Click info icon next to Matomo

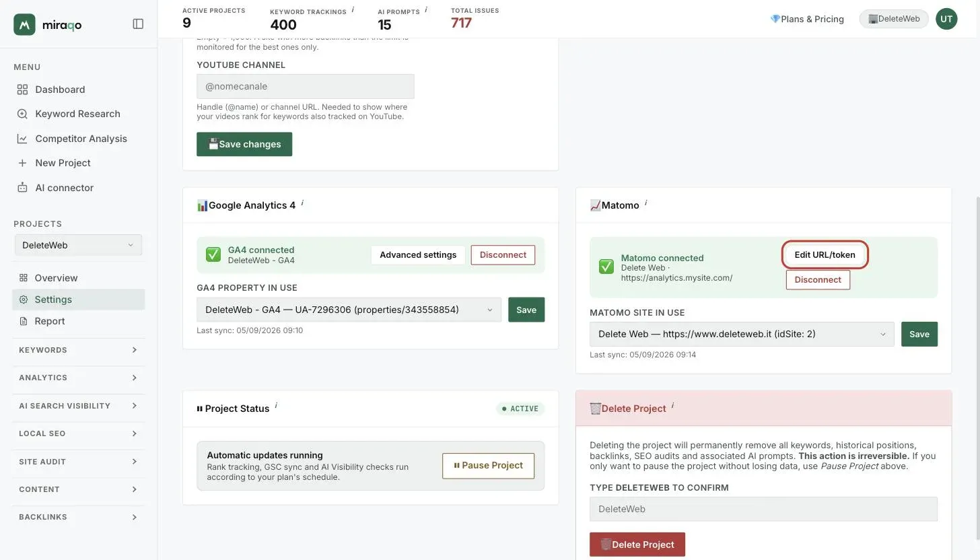coord(645,203)
